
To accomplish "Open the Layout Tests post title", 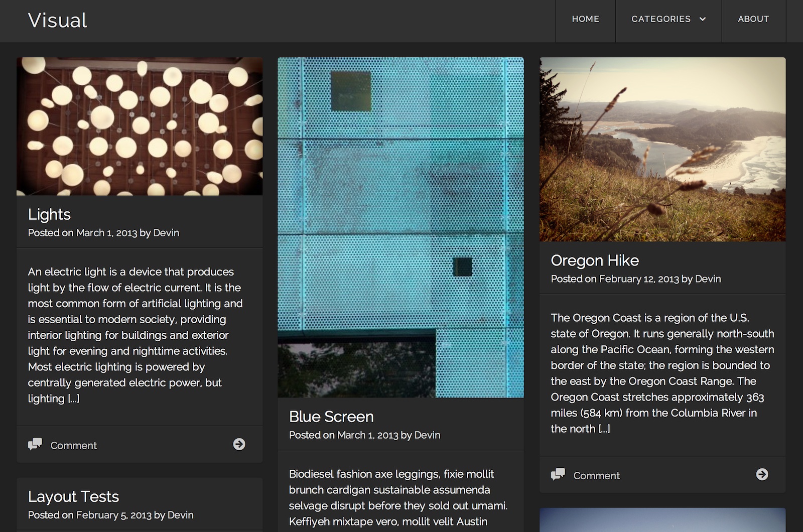I will [x=73, y=496].
